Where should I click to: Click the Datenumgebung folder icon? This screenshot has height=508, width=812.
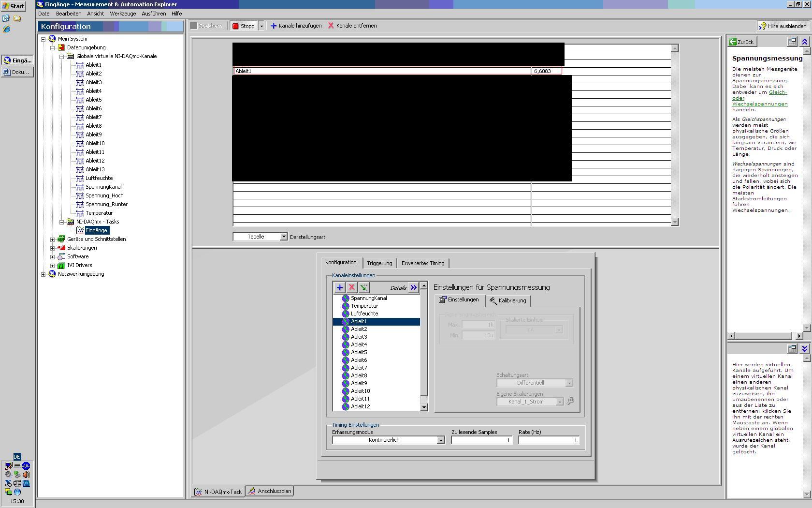click(61, 47)
